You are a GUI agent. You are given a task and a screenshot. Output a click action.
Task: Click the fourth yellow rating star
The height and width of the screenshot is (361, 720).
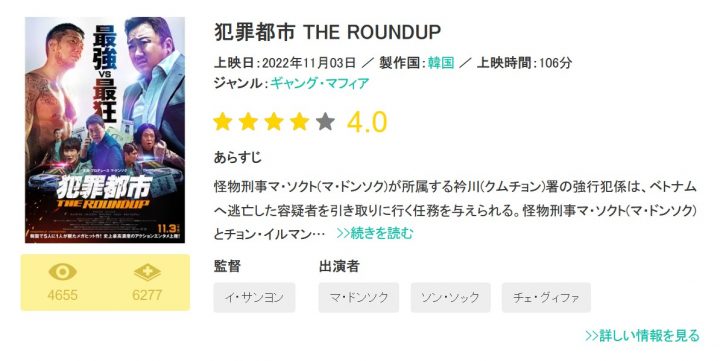[300, 122]
